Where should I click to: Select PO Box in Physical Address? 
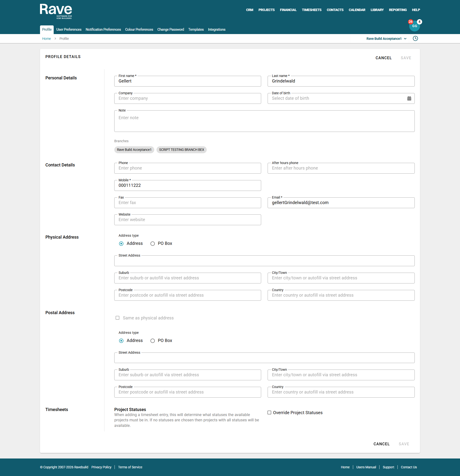point(152,244)
